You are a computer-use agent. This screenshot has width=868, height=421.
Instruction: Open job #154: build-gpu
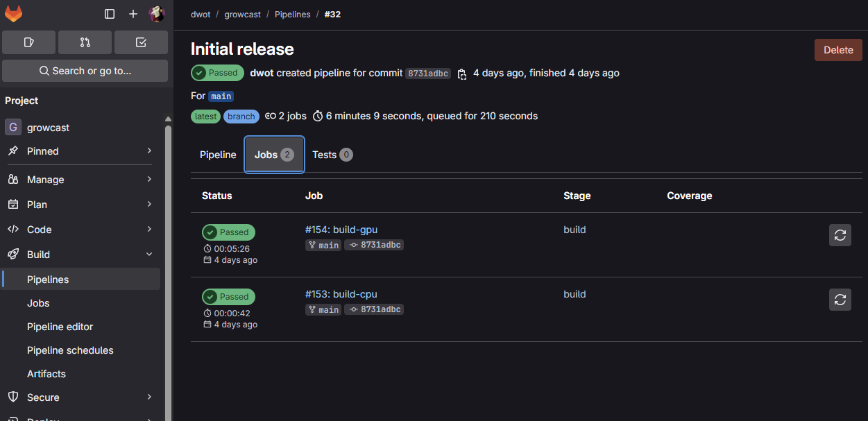(341, 229)
